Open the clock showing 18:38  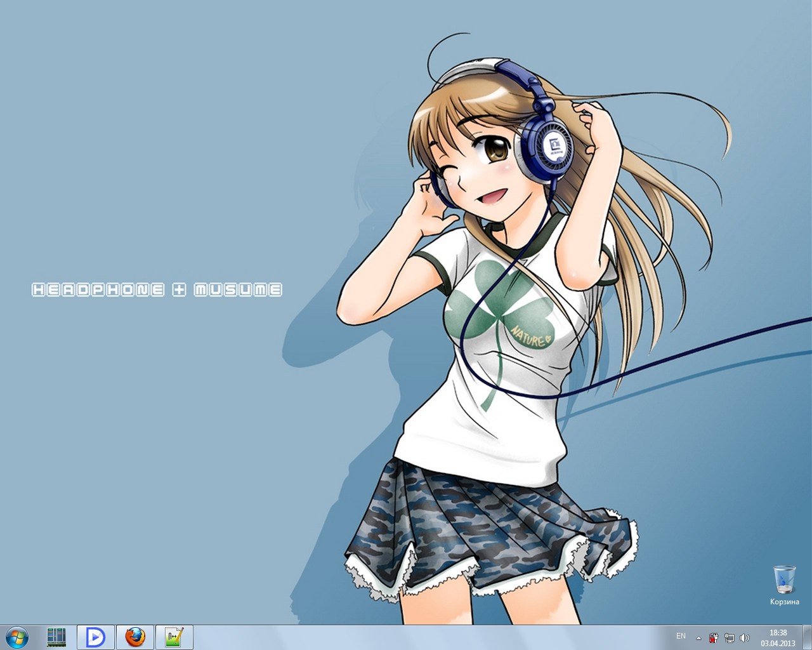coord(778,637)
